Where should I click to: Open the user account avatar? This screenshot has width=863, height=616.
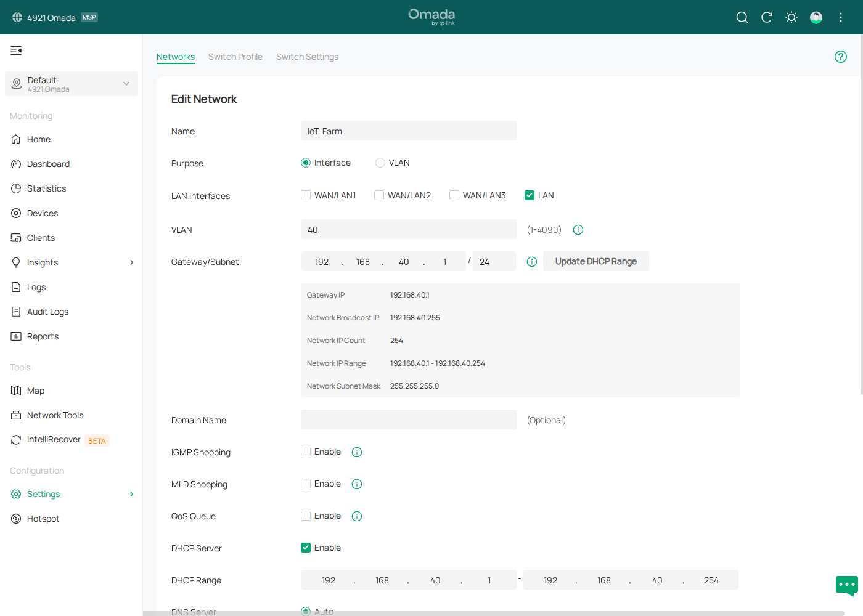816,17
